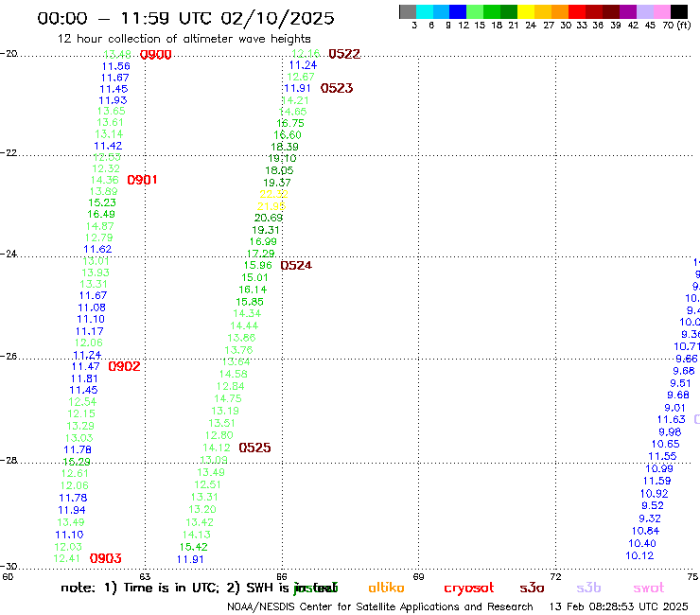This screenshot has width=700, height=615.
Task: Select the 12.41 value beside 0903
Action: 66,558
